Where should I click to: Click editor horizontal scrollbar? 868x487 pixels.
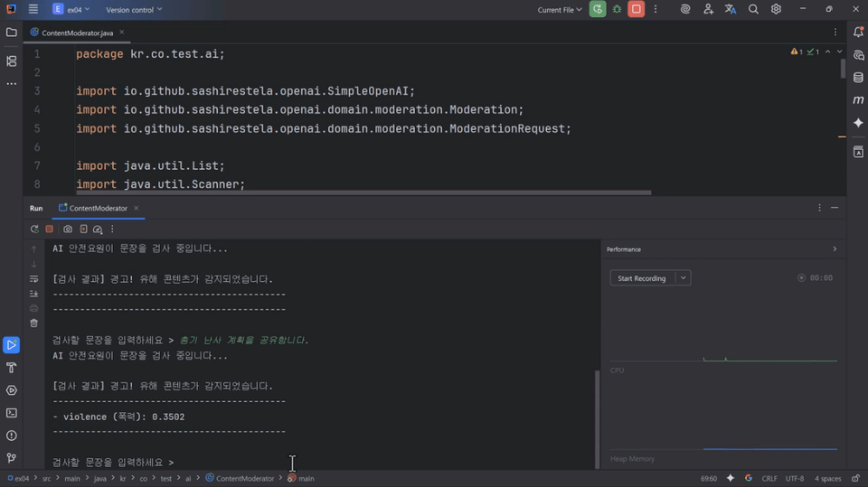(363, 192)
